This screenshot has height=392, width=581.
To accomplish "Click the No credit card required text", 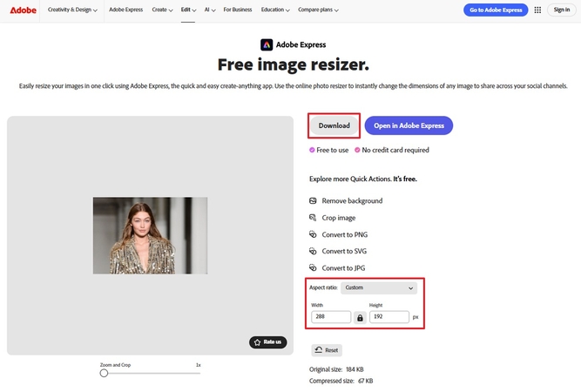I will coord(395,150).
